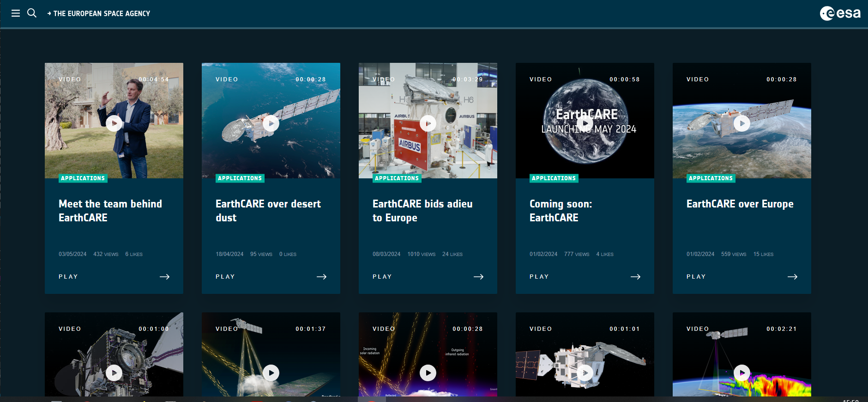Click the 00:04:54 duration label

point(154,79)
